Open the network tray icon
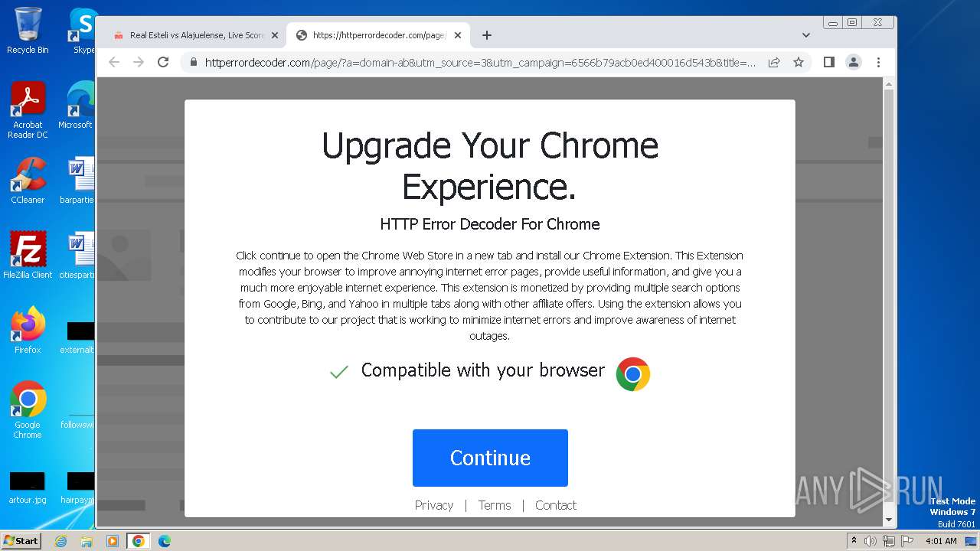Viewport: 980px width, 551px height. point(889,541)
